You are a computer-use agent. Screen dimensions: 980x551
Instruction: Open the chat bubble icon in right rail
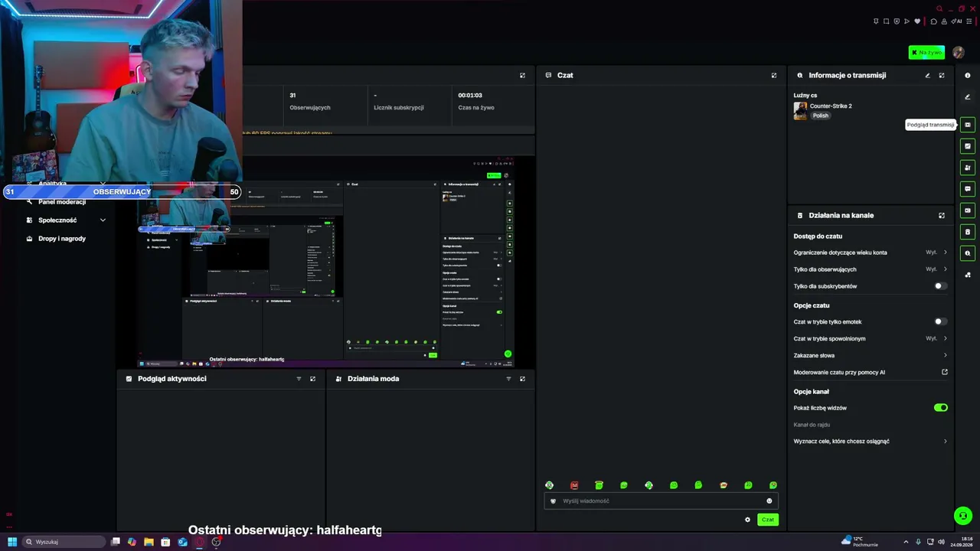point(968,189)
